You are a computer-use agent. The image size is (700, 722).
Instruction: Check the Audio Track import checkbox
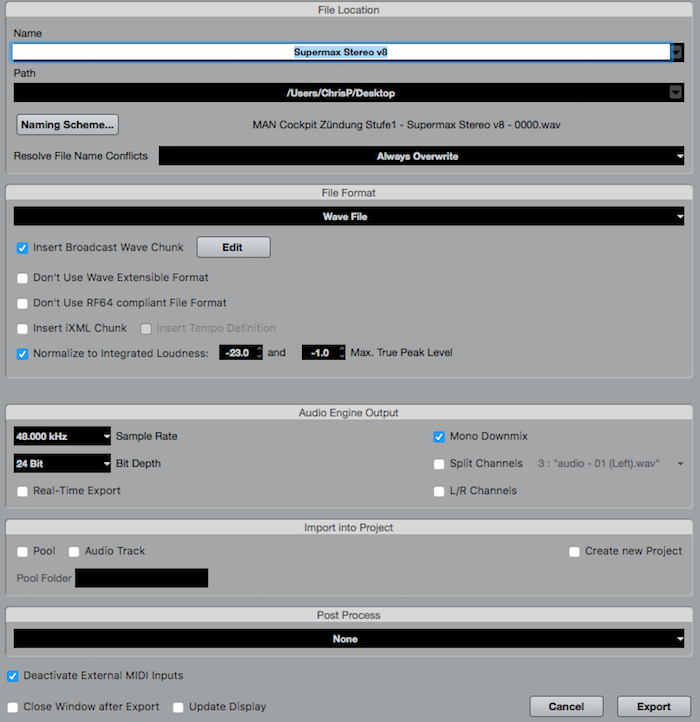tap(74, 552)
